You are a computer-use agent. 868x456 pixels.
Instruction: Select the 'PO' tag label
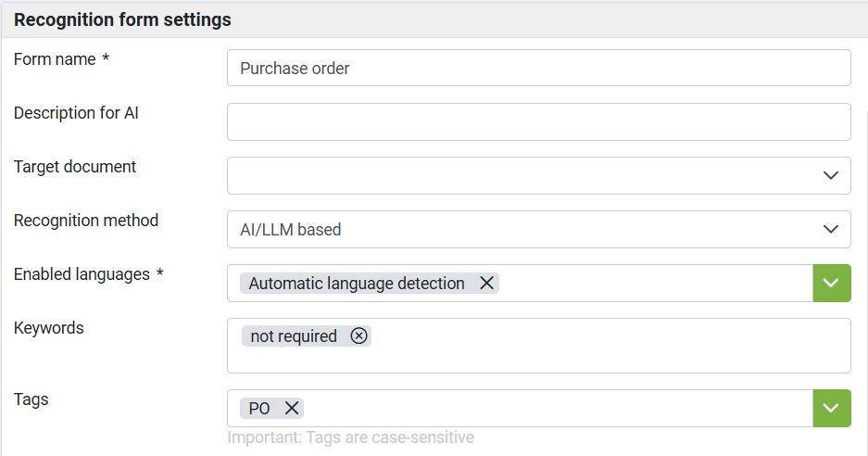[259, 409]
